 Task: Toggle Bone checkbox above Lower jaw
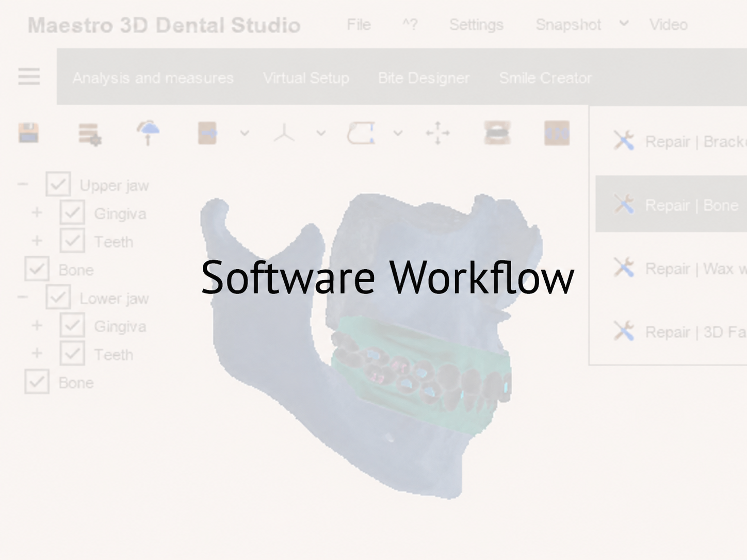pos(37,269)
